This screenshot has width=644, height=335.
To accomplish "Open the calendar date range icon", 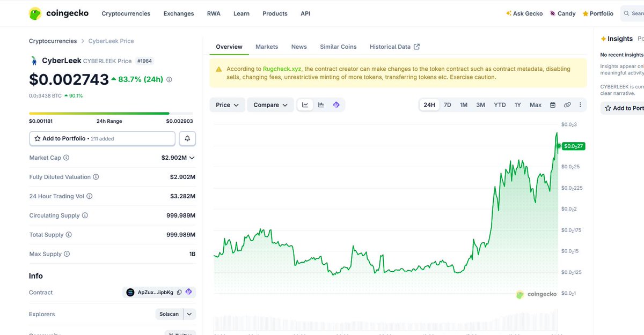I will pyautogui.click(x=553, y=105).
